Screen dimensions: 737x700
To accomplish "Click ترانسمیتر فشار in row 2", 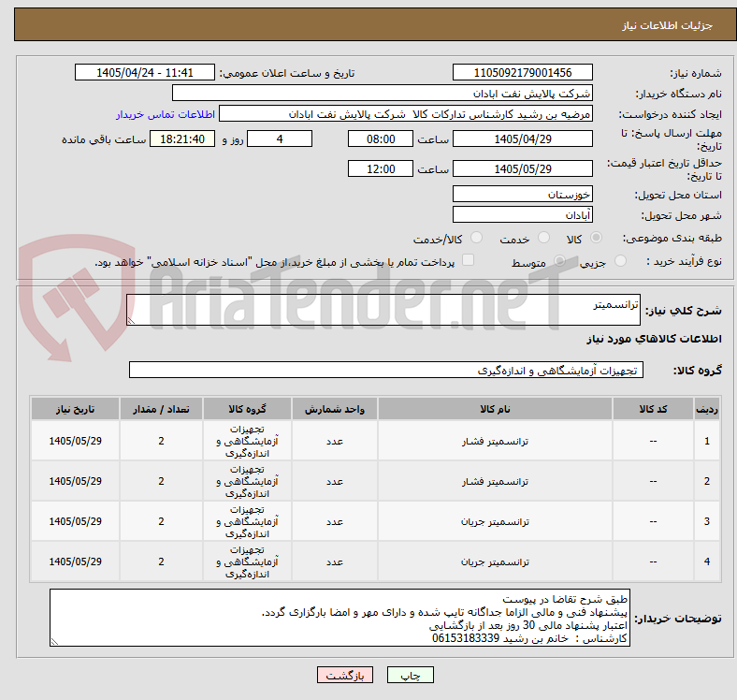I will (495, 481).
